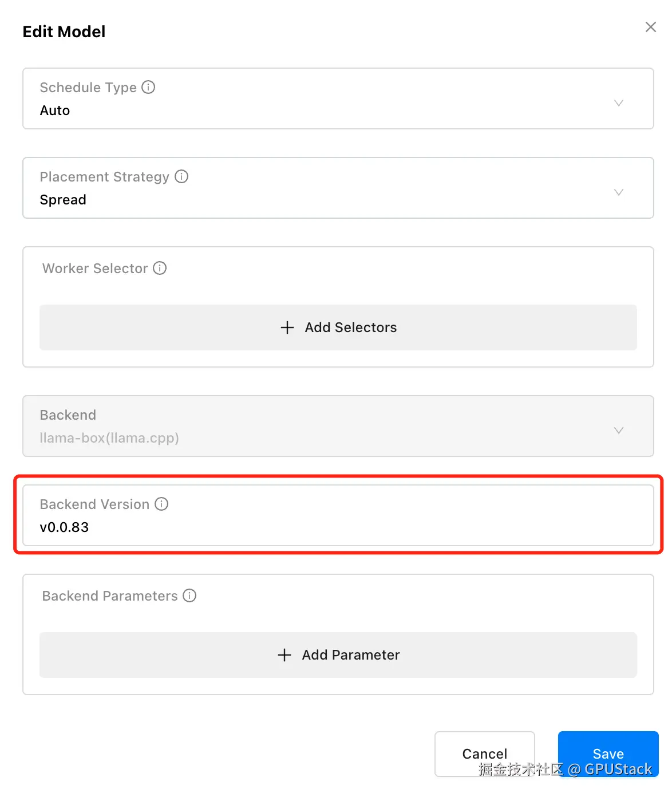Close the Edit Model dialog
The height and width of the screenshot is (797, 672).
coord(650,27)
